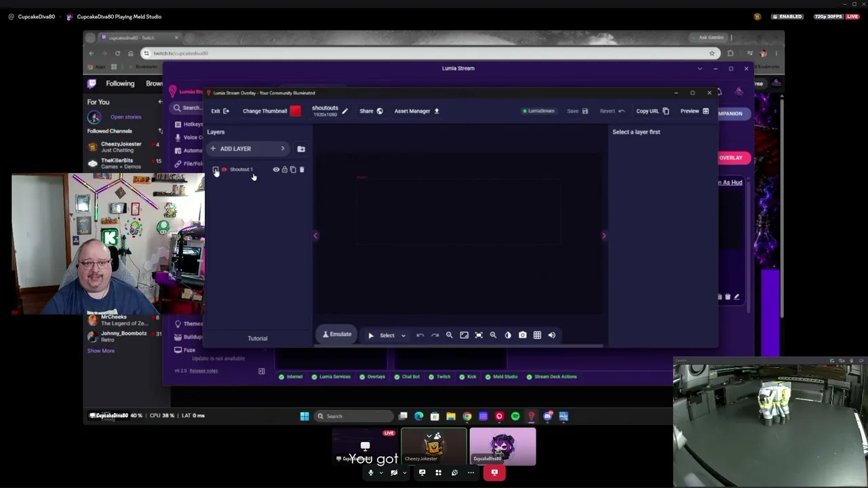Viewport: 868px width, 488px height.
Task: Click the Twitch status indicator in Lumia Stream
Action: coord(440,377)
